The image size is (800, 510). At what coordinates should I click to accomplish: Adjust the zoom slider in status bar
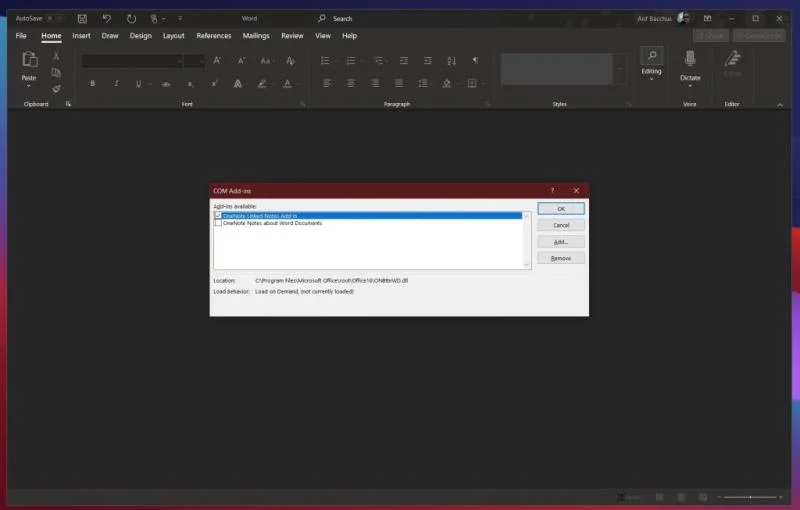click(750, 497)
